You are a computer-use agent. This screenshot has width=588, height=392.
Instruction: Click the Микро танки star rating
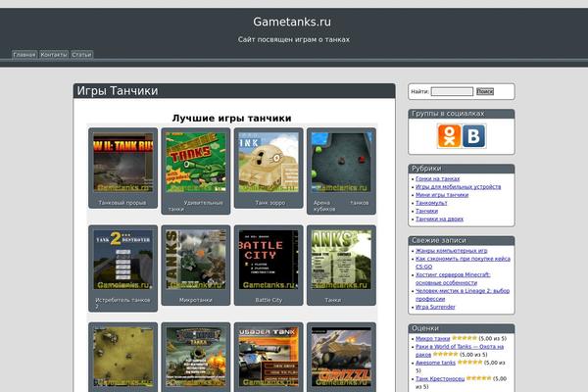pos(465,338)
